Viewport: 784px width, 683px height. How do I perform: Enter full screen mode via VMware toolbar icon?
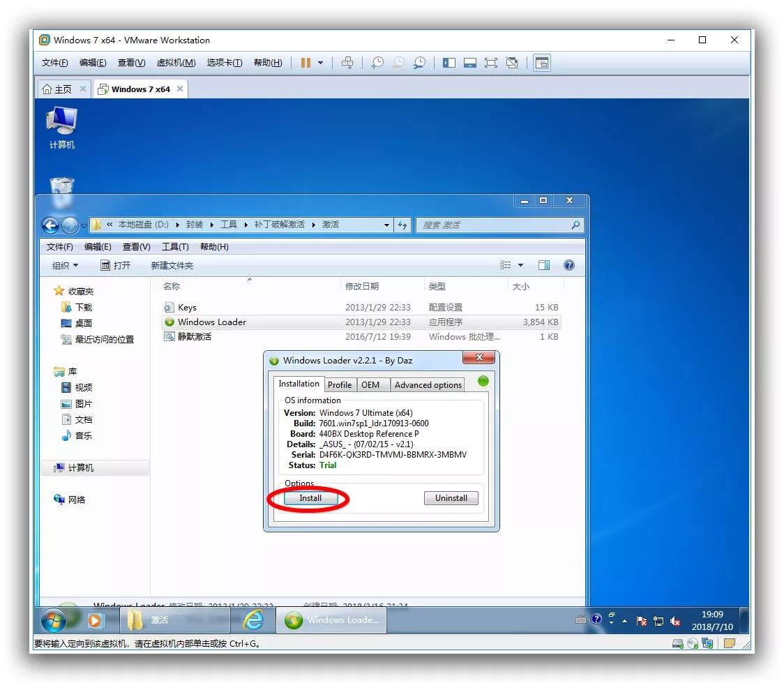491,63
